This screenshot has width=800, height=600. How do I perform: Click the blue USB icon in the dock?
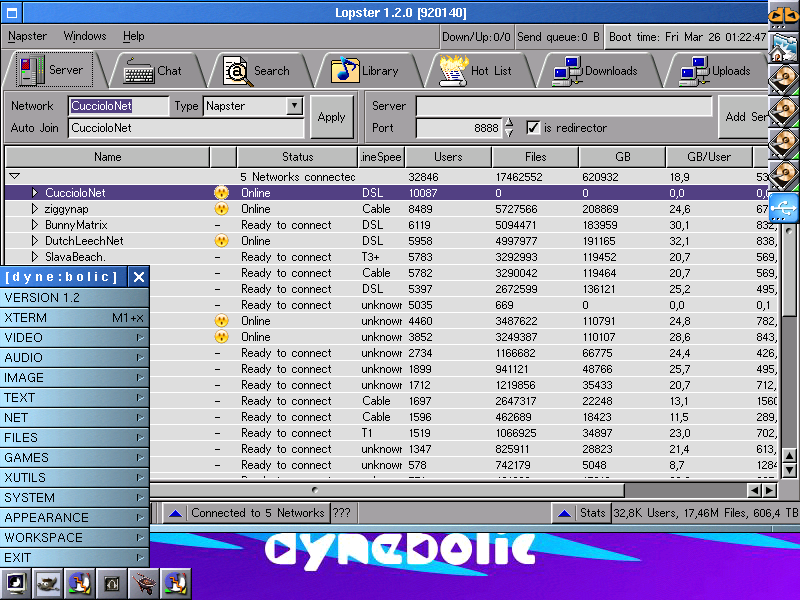(784, 208)
